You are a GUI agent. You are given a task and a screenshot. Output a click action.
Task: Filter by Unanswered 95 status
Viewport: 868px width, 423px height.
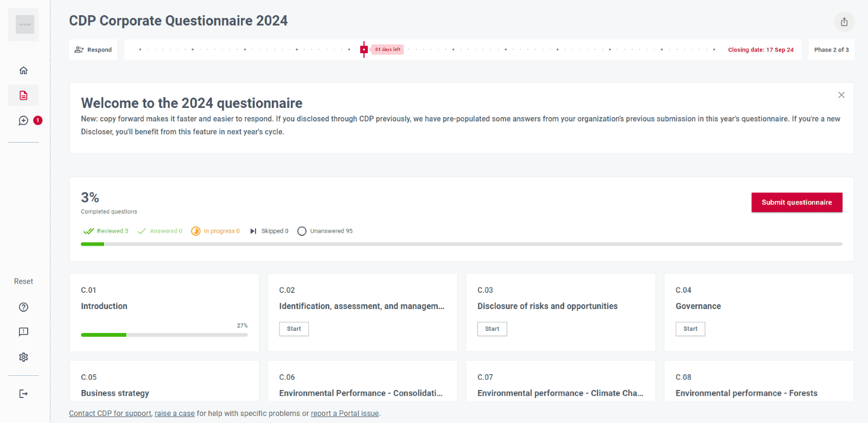(x=325, y=231)
